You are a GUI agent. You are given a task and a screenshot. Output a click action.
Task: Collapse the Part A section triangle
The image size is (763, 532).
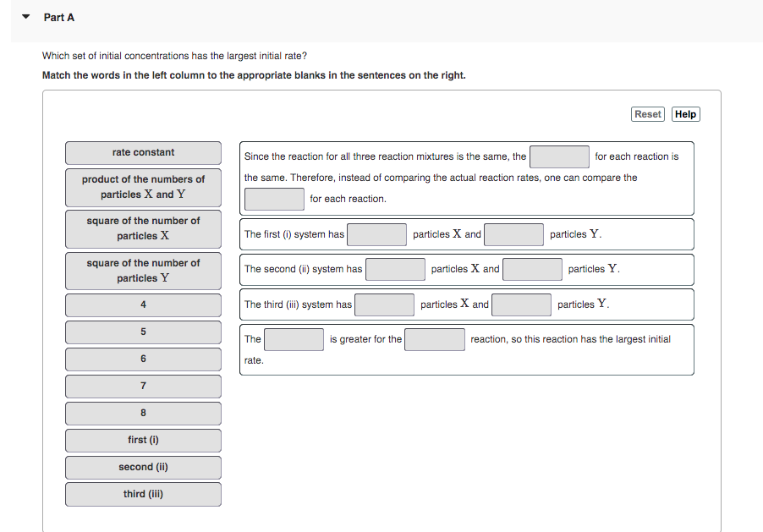coord(24,16)
